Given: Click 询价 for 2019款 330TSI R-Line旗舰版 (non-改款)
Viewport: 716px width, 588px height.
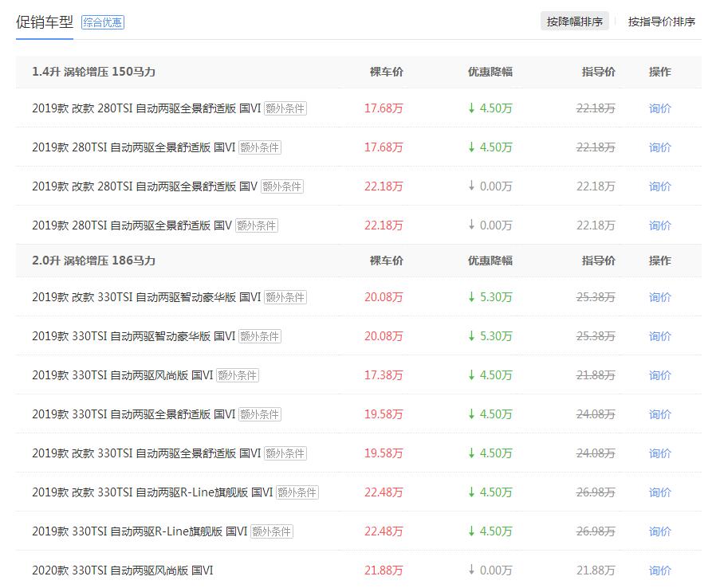Looking at the screenshot, I should (x=660, y=531).
